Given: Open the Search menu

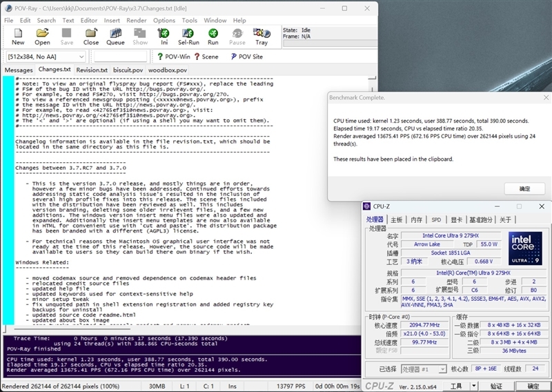Looking at the screenshot, I should 46,21.
